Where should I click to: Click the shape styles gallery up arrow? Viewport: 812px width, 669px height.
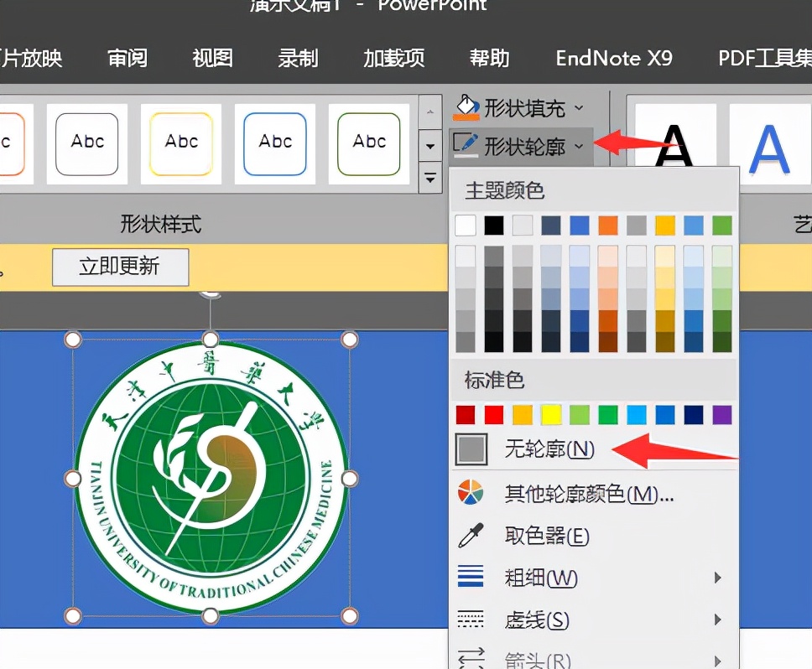coord(429,111)
